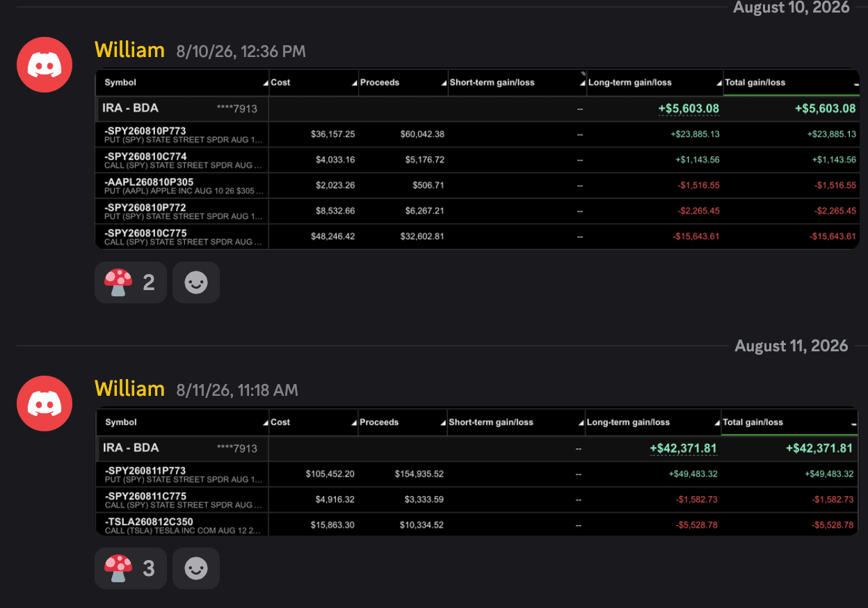Open William's profile from the 8/10/26 message username

coord(130,50)
